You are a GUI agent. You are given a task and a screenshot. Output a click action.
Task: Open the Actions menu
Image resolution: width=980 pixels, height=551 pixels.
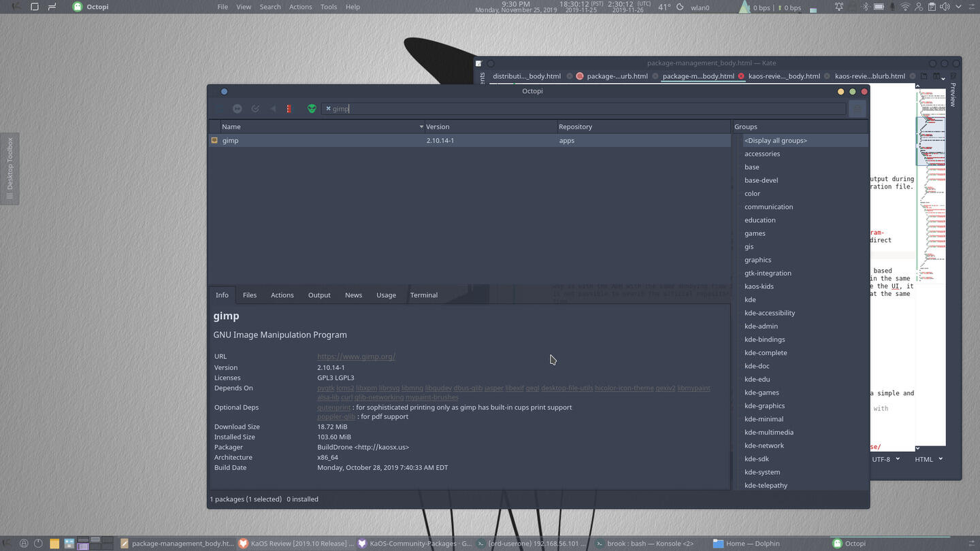(x=300, y=7)
